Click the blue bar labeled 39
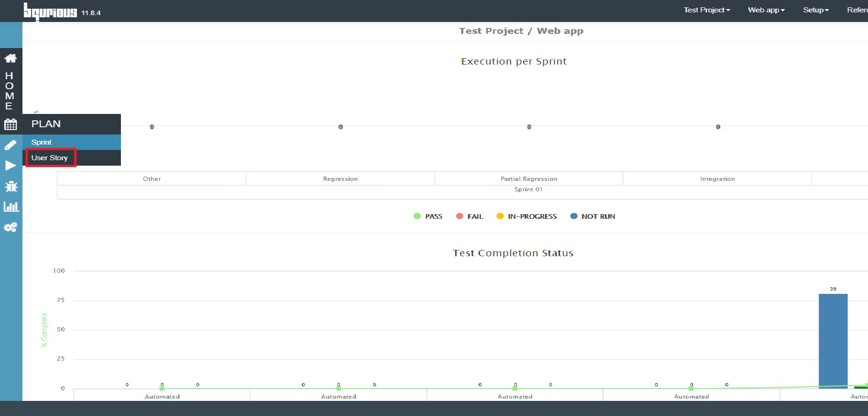 (833, 341)
